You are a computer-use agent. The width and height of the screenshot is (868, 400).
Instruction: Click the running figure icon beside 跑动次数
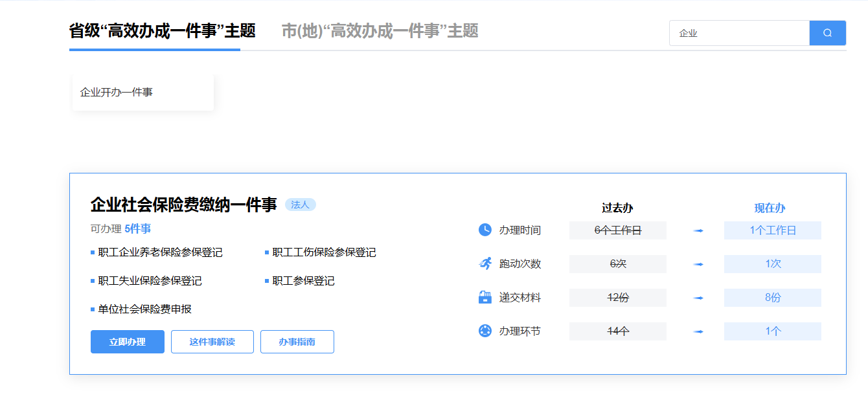(x=485, y=263)
